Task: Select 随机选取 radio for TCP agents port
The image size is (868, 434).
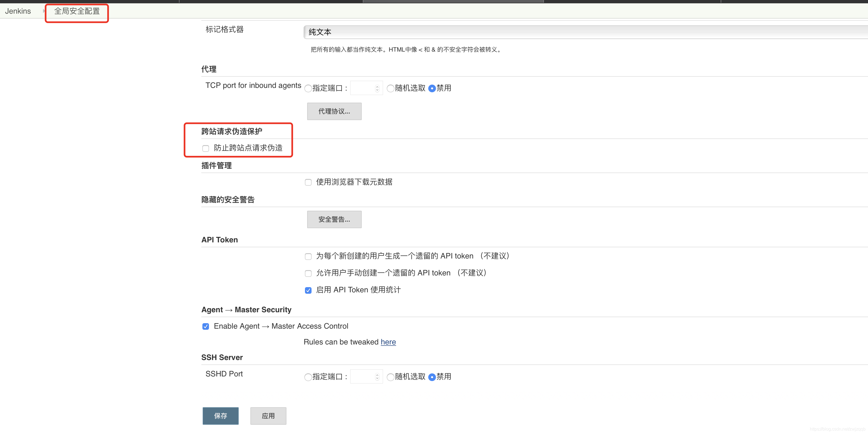Action: (390, 88)
